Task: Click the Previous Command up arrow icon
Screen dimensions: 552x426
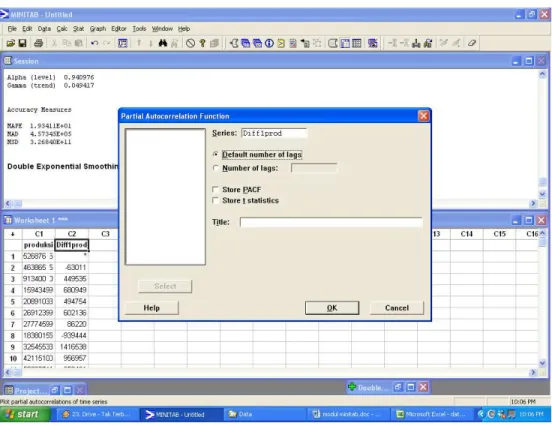Action: click(x=139, y=43)
